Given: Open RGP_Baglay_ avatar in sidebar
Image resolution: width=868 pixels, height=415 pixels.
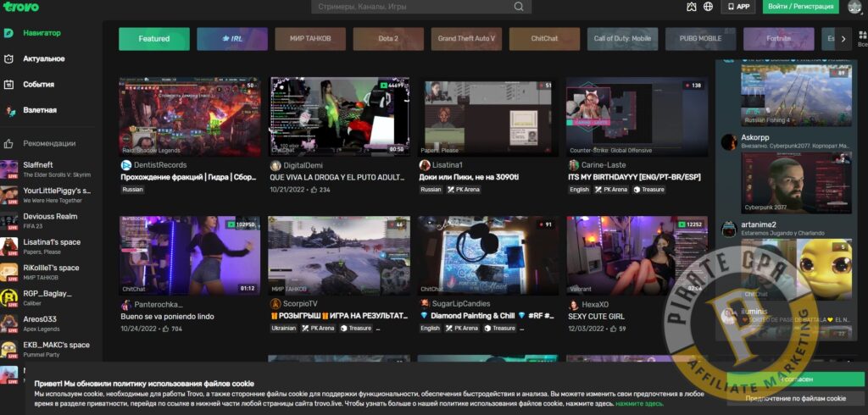Looking at the screenshot, I should (8, 297).
